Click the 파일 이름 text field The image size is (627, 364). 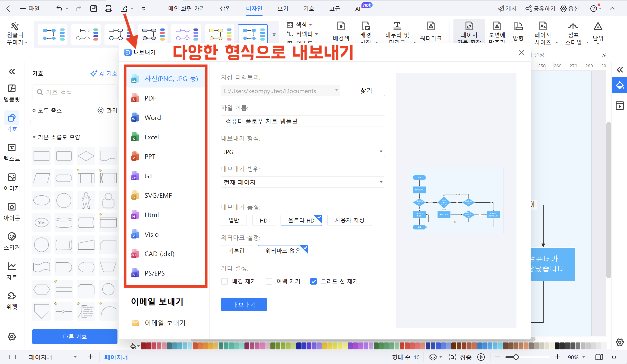pos(302,121)
